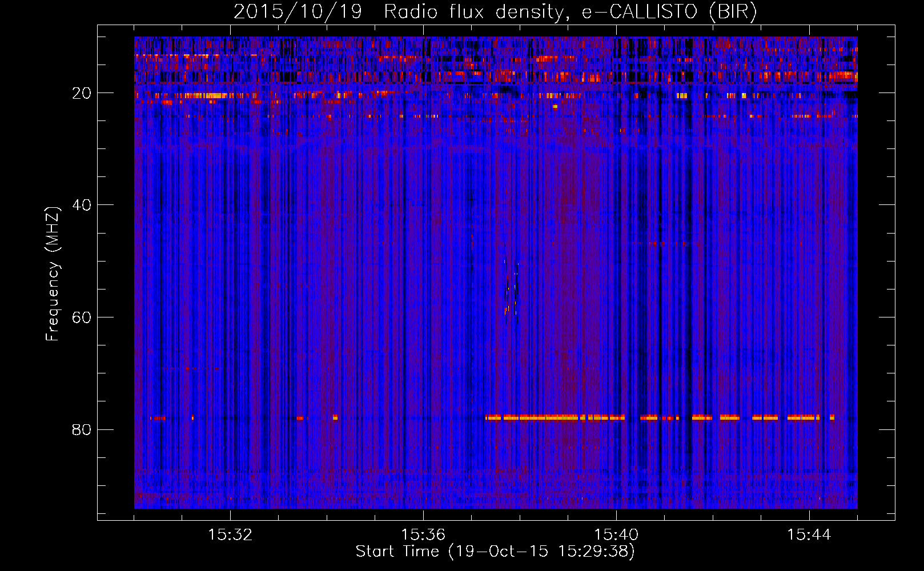This screenshot has height=571, width=924.
Task: Select the 15:44 time tick label
Action: [809, 535]
